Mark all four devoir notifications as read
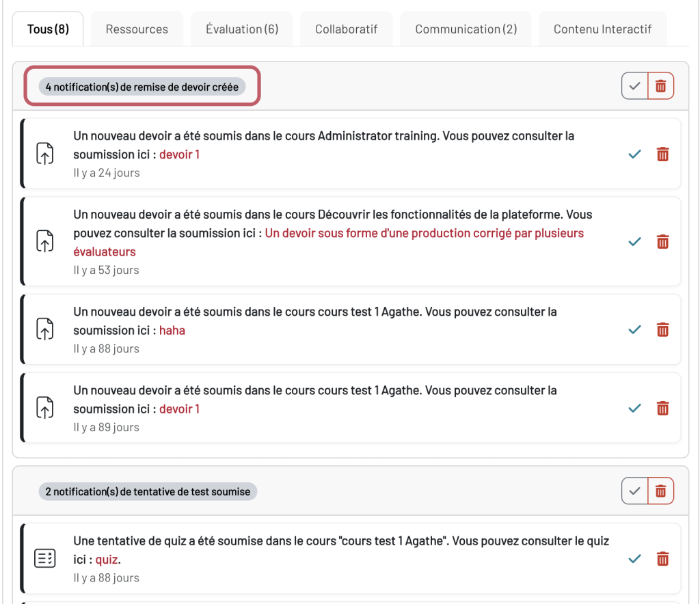This screenshot has height=604, width=700. coord(634,85)
